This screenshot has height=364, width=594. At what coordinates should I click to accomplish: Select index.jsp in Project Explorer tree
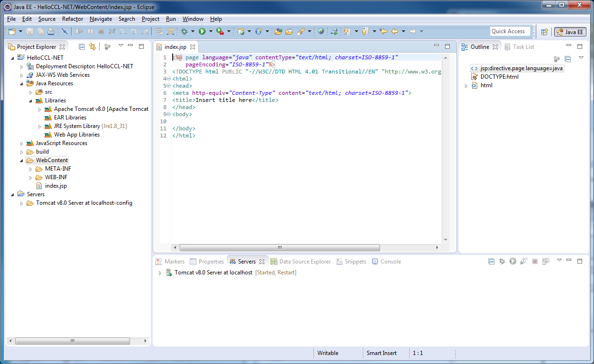[x=56, y=186]
